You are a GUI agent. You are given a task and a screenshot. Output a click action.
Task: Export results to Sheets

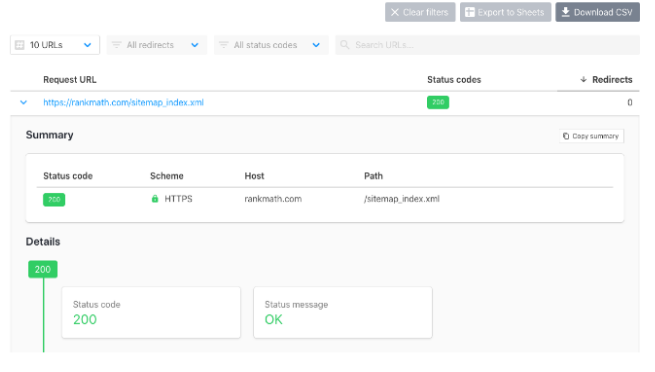tap(505, 12)
